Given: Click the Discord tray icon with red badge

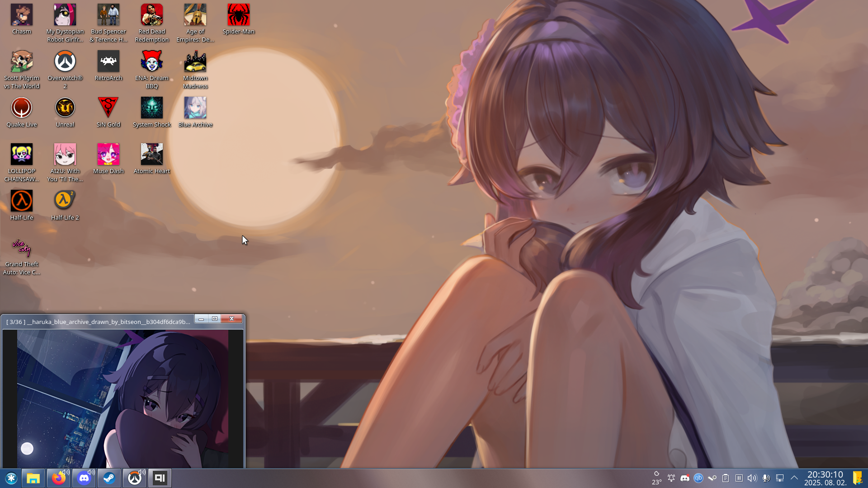Looking at the screenshot, I should (685, 478).
